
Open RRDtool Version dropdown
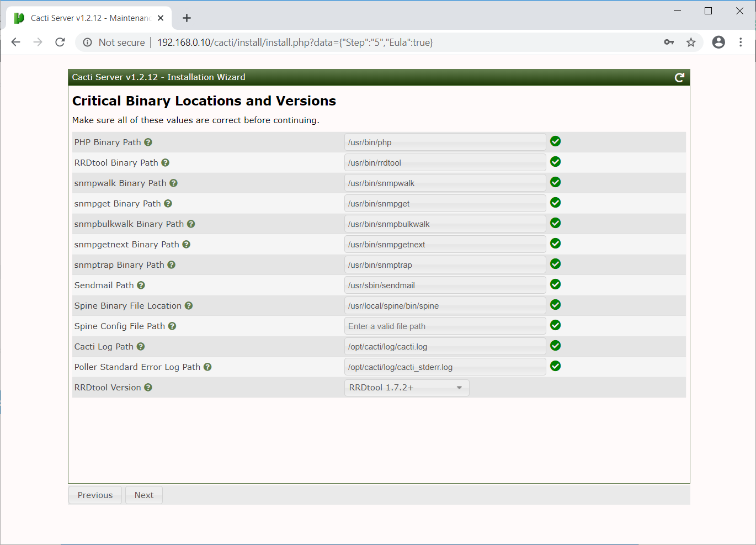407,388
